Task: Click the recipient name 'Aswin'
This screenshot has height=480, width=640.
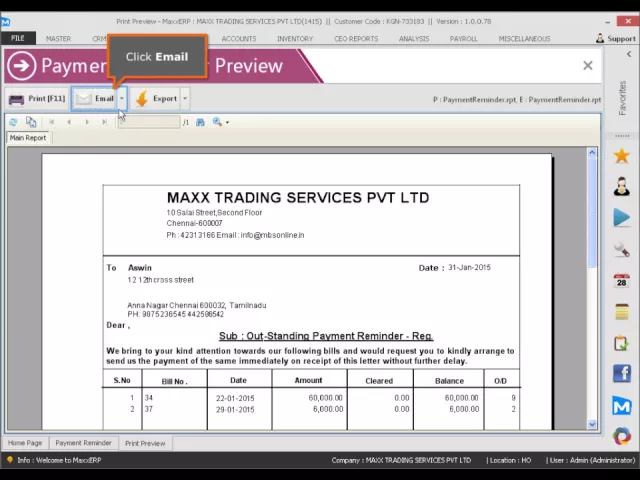Action: pyautogui.click(x=140, y=268)
